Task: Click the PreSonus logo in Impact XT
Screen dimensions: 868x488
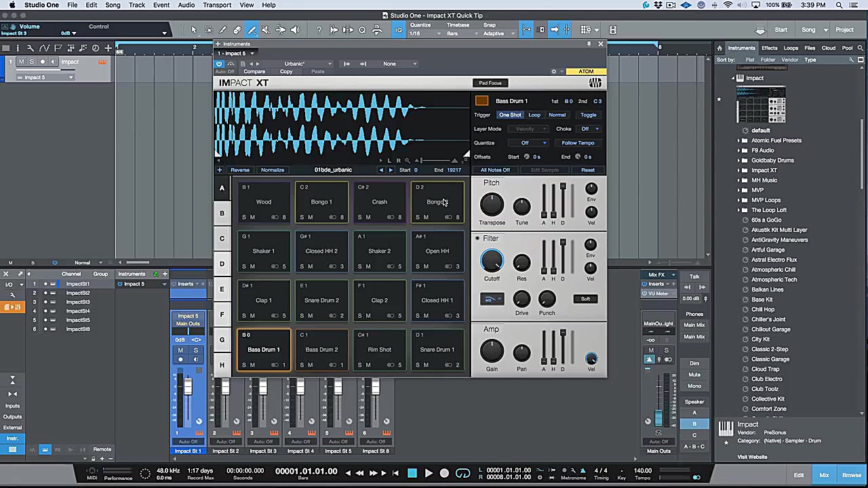Action: tap(595, 83)
